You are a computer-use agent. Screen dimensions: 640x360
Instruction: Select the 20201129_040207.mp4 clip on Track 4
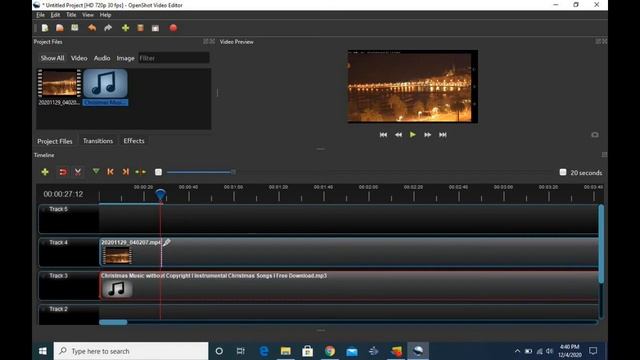click(x=131, y=252)
